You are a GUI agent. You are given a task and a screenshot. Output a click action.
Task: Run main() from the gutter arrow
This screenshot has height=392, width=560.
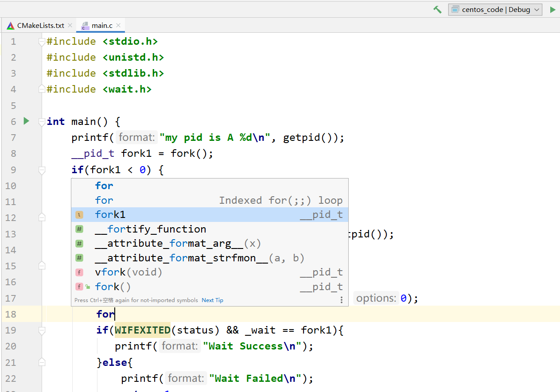click(x=26, y=121)
